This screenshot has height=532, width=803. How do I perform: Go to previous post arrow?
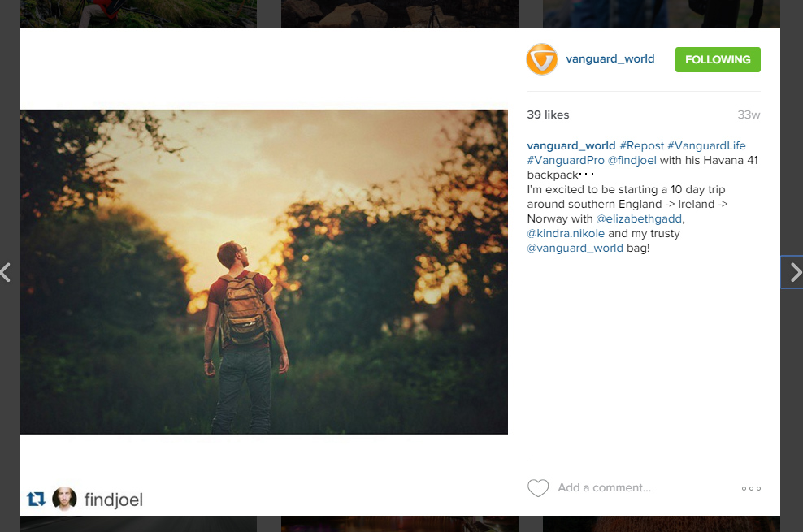tap(7, 272)
